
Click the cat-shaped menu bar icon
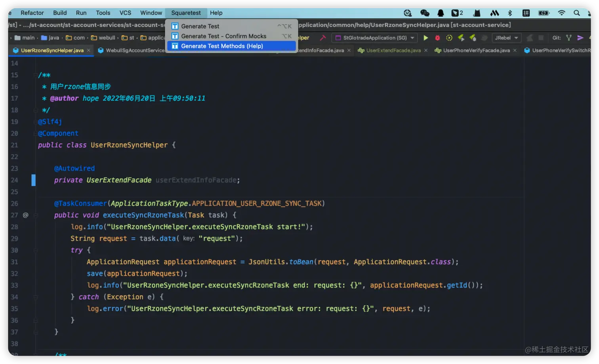click(x=477, y=13)
